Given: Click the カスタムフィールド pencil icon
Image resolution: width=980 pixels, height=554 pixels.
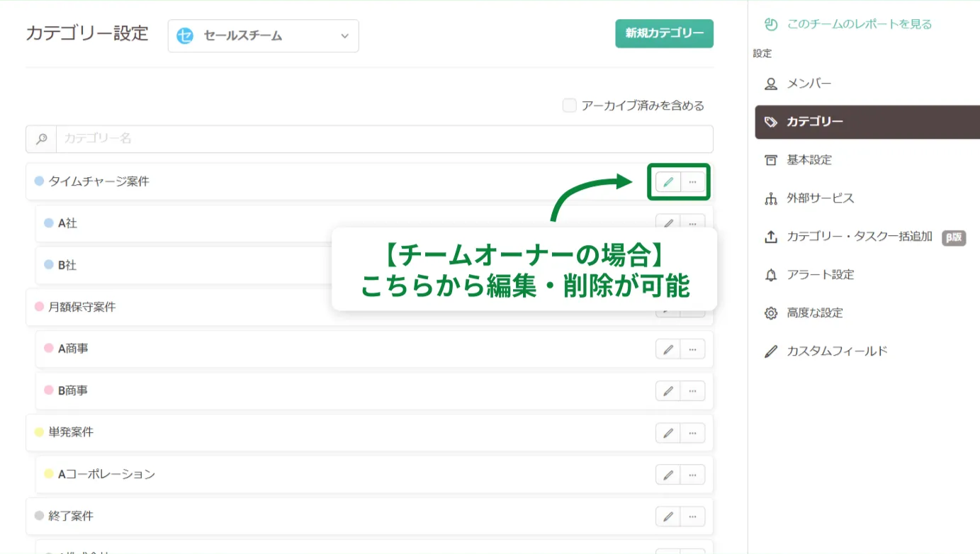Looking at the screenshot, I should click(x=770, y=350).
